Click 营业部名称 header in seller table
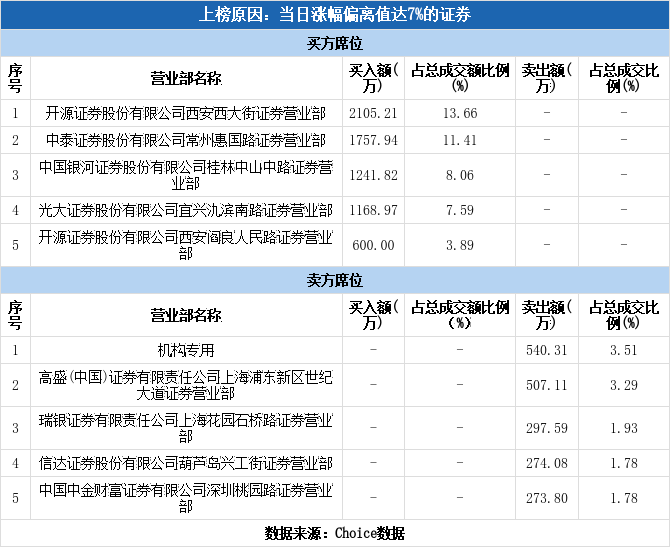 pos(186,315)
